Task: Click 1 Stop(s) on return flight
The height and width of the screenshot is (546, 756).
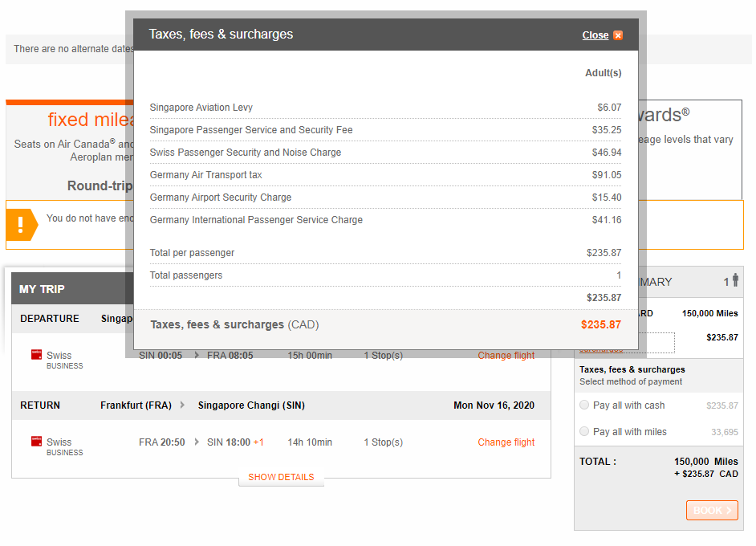Action: [384, 442]
